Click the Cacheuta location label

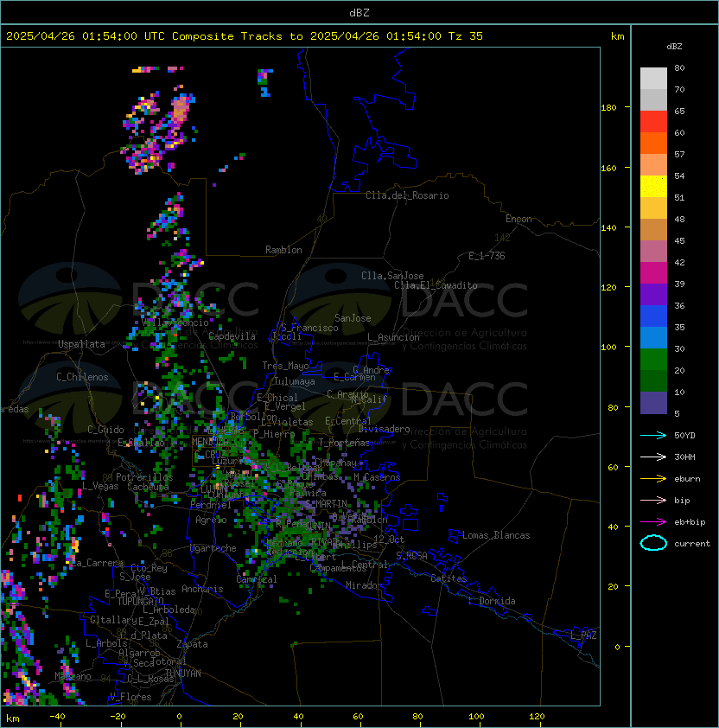click(148, 487)
